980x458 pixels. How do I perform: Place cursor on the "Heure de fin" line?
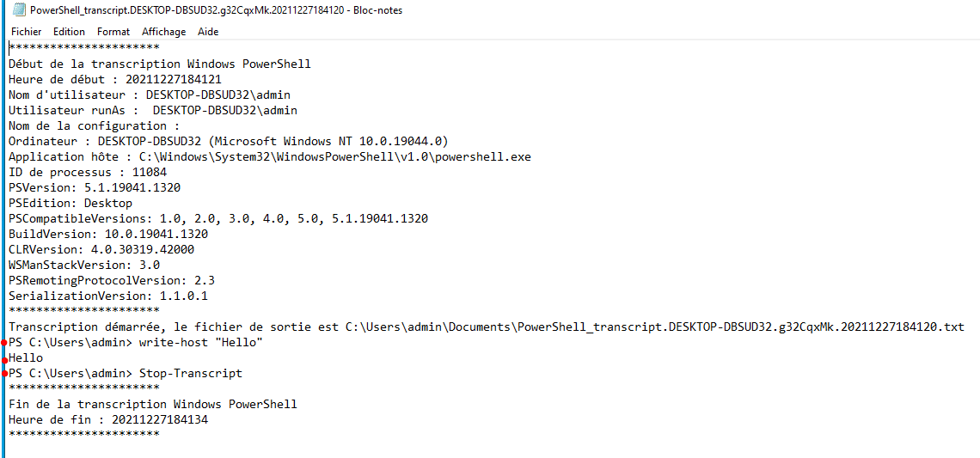pyautogui.click(x=108, y=420)
